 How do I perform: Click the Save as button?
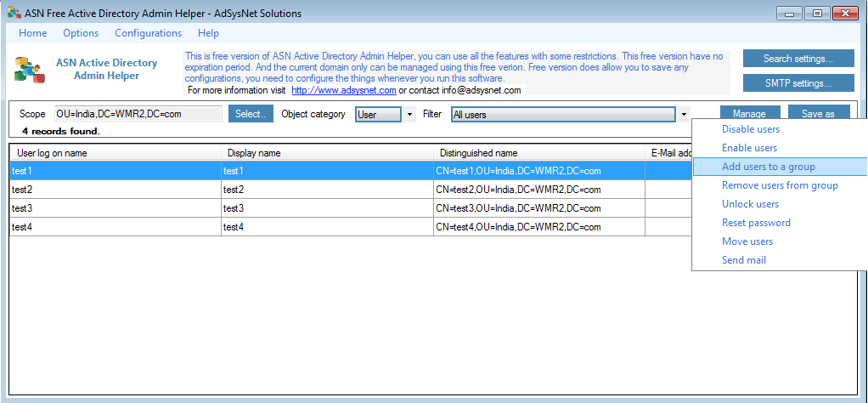[x=818, y=114]
